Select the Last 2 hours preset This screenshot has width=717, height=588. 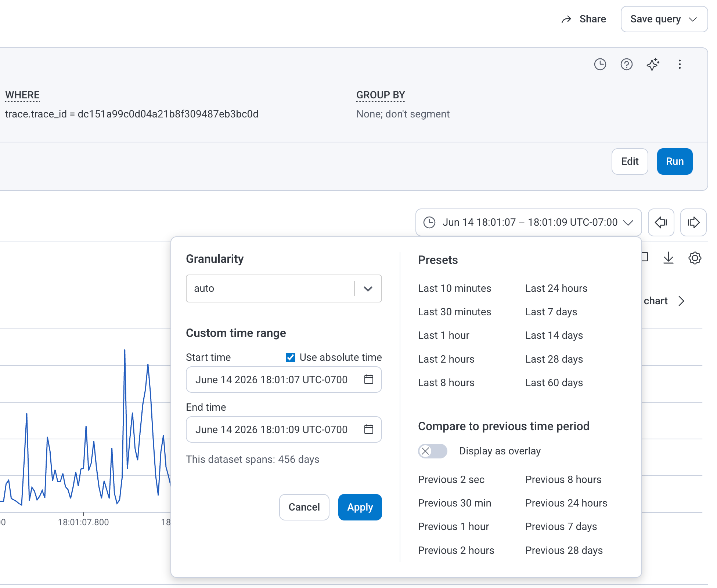(446, 359)
